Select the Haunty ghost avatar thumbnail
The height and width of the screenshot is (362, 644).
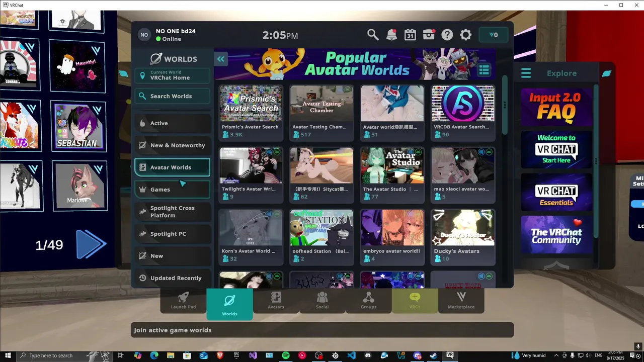point(77,66)
